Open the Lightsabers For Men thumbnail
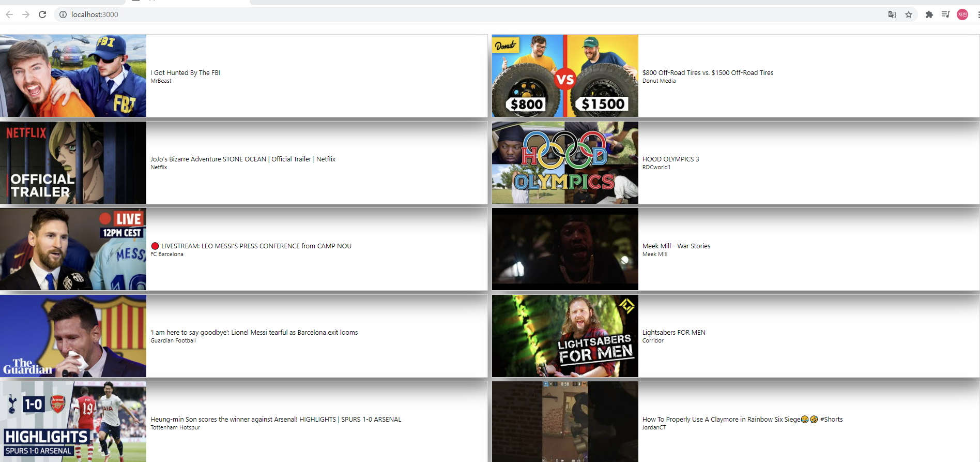The image size is (980, 462). 565,336
